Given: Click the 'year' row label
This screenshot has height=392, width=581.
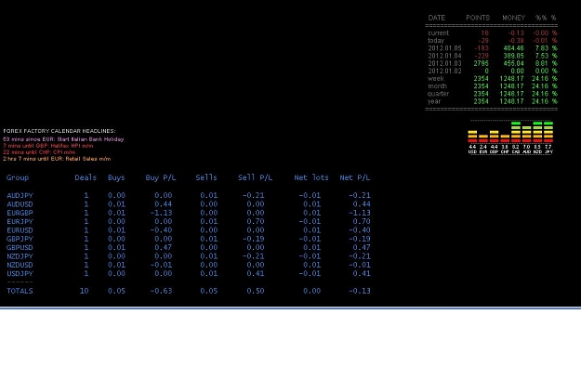Looking at the screenshot, I should click(434, 101).
